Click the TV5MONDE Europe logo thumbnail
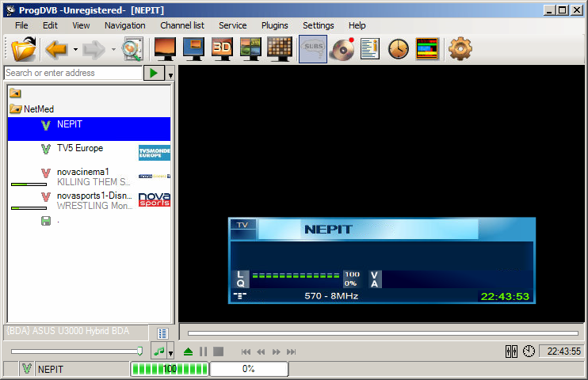The width and height of the screenshot is (588, 380). tap(154, 153)
